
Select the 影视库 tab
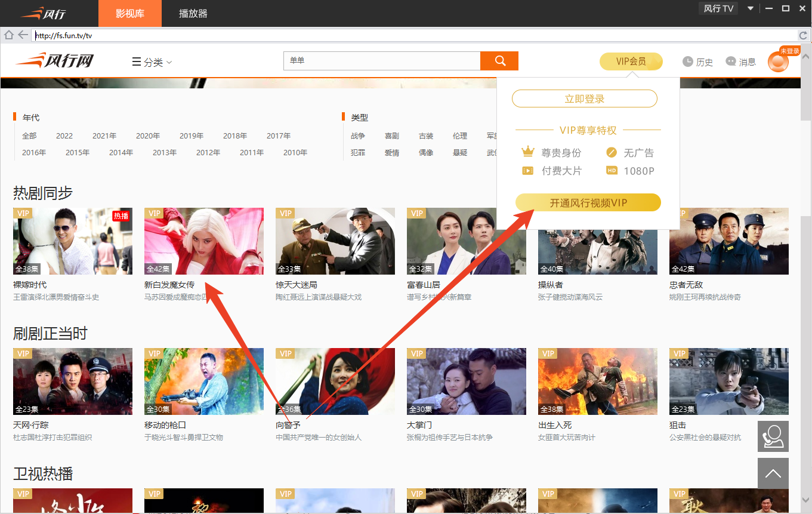(x=129, y=13)
